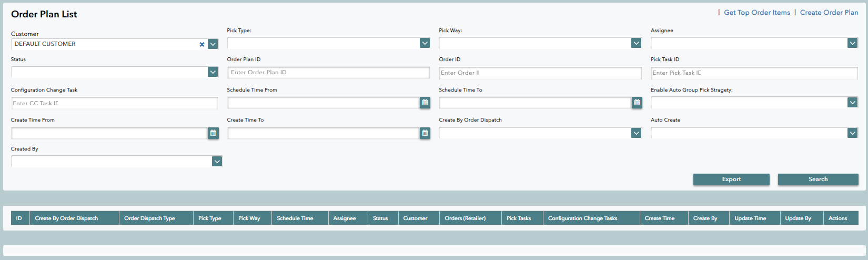The height and width of the screenshot is (260, 868).
Task: Open the Schedule Time To calendar picker
Action: [637, 103]
